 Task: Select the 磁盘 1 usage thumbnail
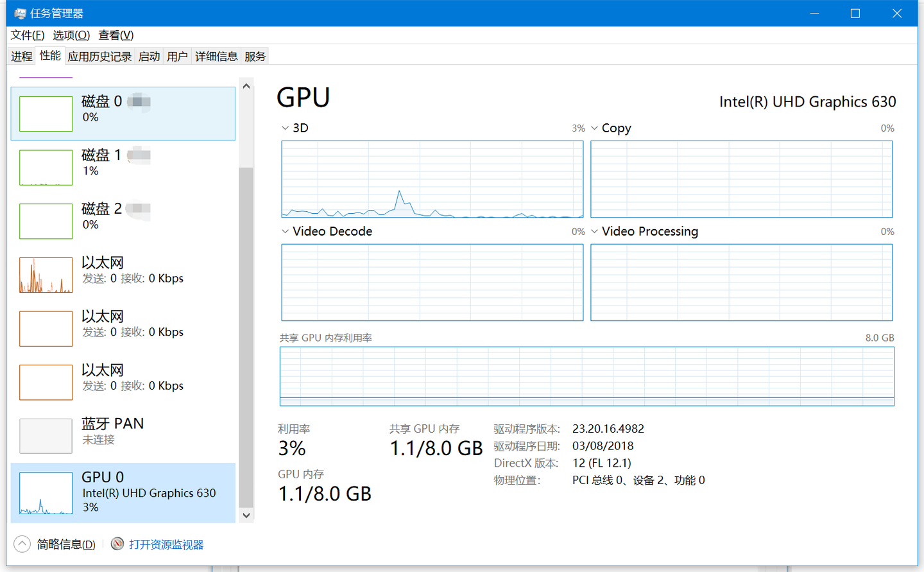click(x=46, y=168)
